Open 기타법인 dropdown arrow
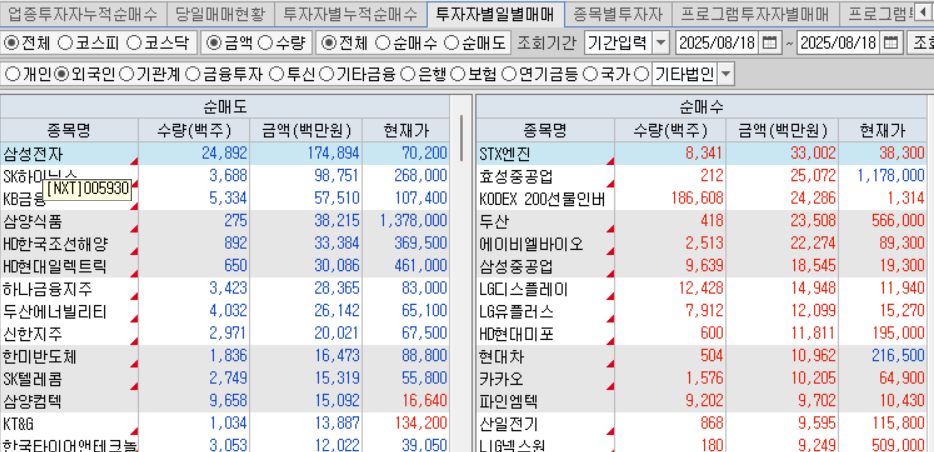The width and height of the screenshot is (934, 452). 726,74
